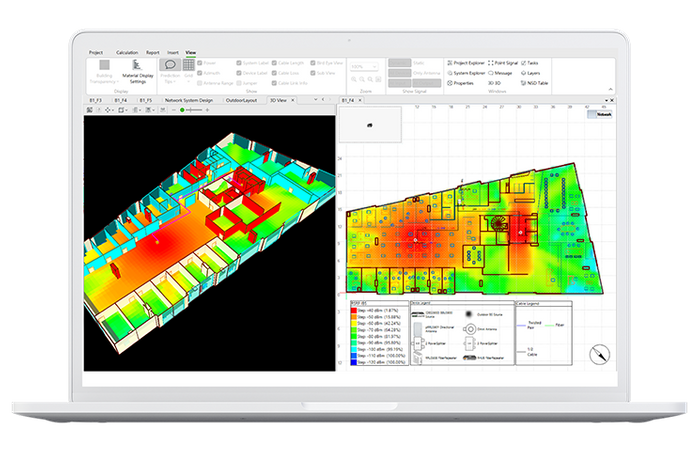The image size is (700, 452).
Task: Switch to the Calculation ribbon tab
Action: tap(127, 51)
